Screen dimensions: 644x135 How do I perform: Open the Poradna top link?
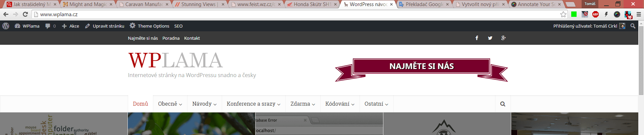point(171,38)
